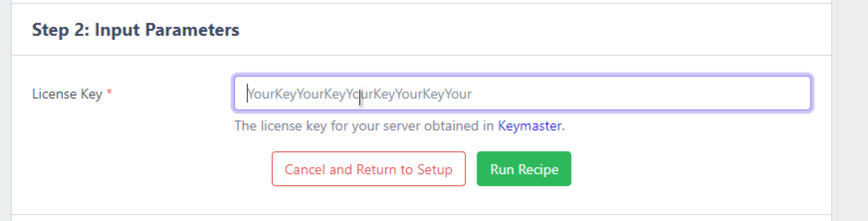Select the Step 2: Input Parameters heading
Image resolution: width=868 pixels, height=221 pixels.
(x=135, y=30)
